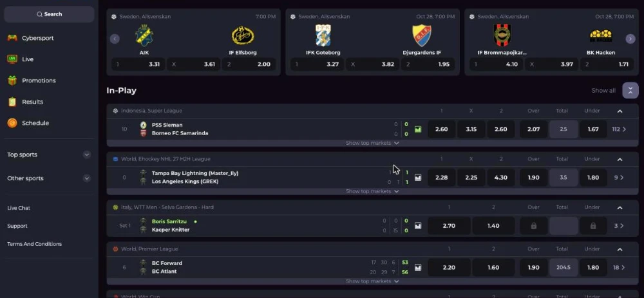
Task: Bet IFK Goteborg win at 3.27
Action: click(x=317, y=64)
